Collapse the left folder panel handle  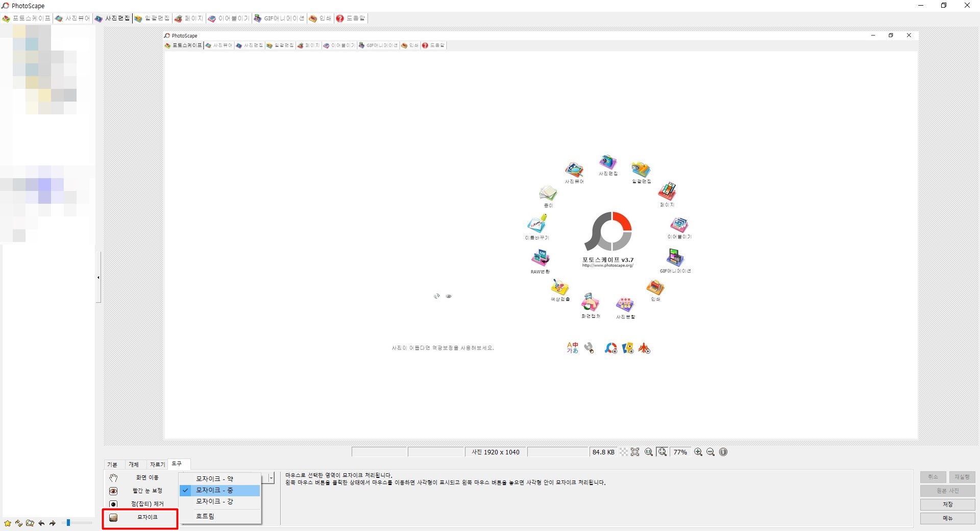point(98,277)
